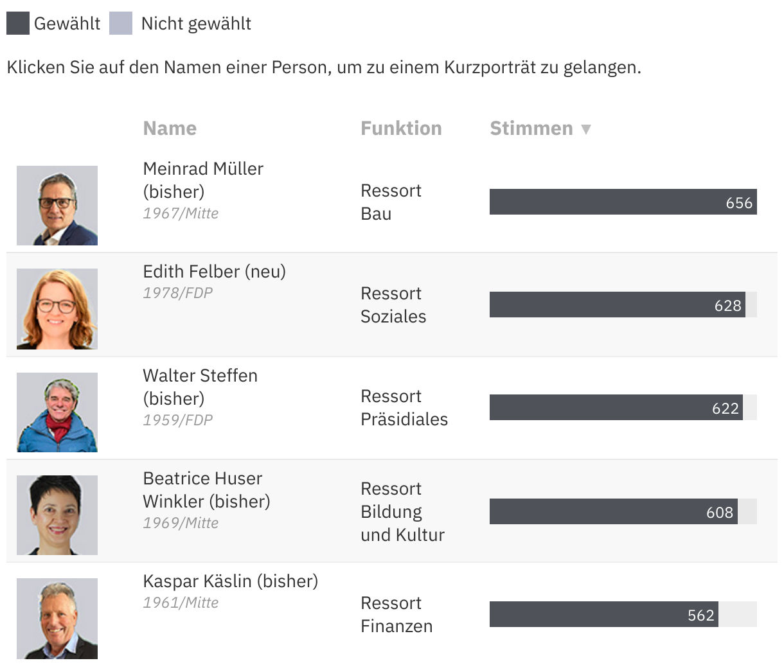Sort results by 'Stimmen' column
This screenshot has height=672, width=784.
531,128
